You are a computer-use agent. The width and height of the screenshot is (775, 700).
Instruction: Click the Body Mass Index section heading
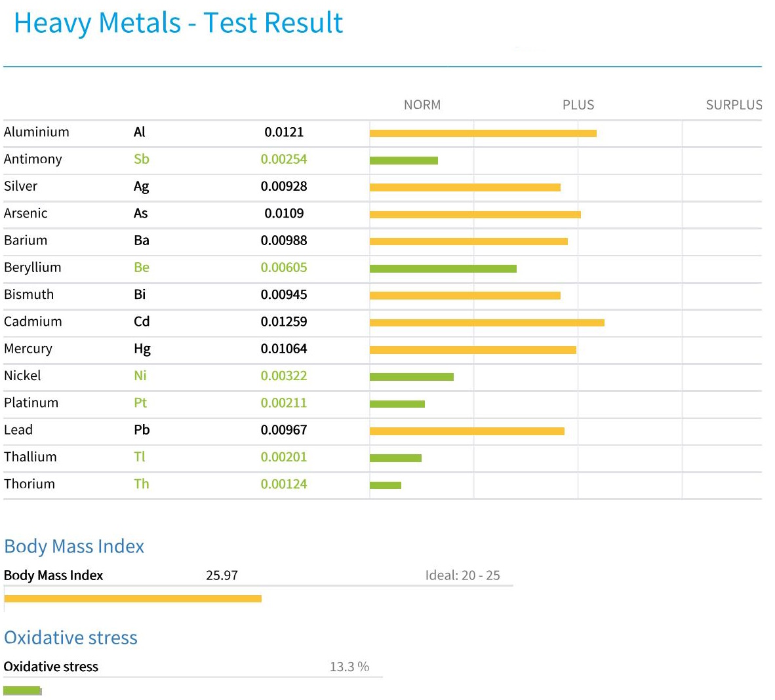click(x=74, y=547)
